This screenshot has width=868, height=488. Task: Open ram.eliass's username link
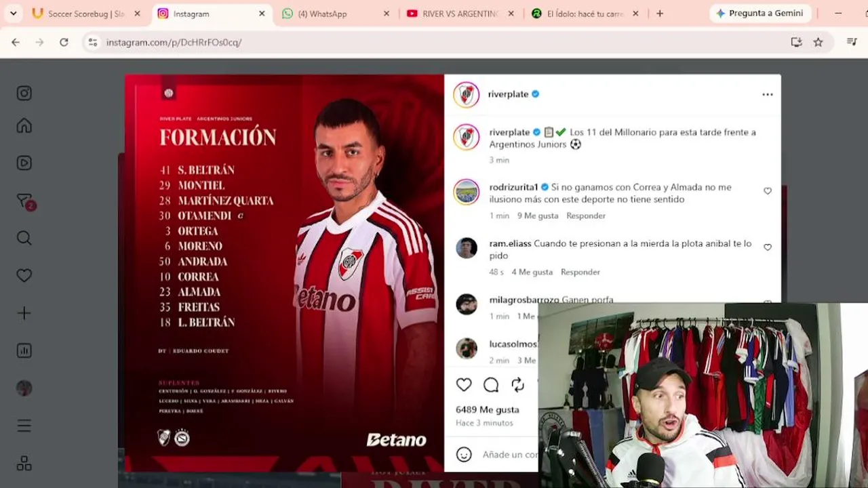(510, 243)
